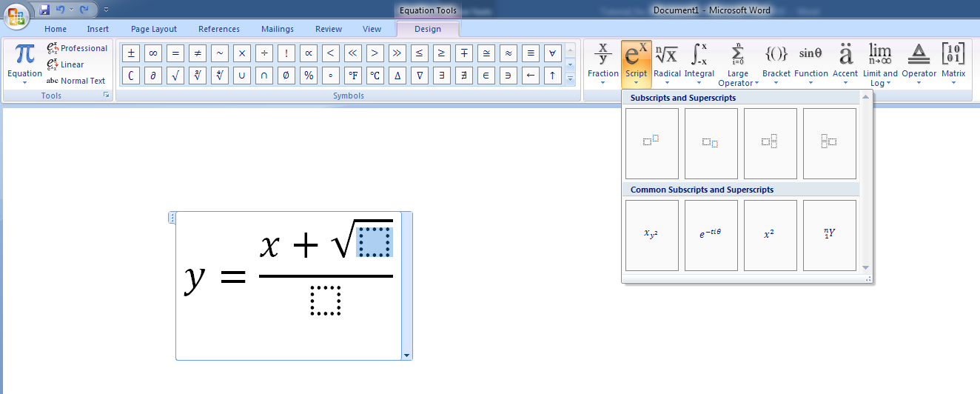Insert the for-all (∀) symbol
The image size is (980, 394).
tap(553, 53)
